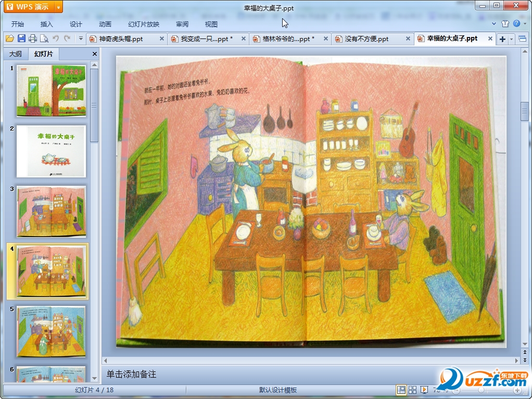
Task: Open the 设计 menu tab
Action: click(x=75, y=24)
